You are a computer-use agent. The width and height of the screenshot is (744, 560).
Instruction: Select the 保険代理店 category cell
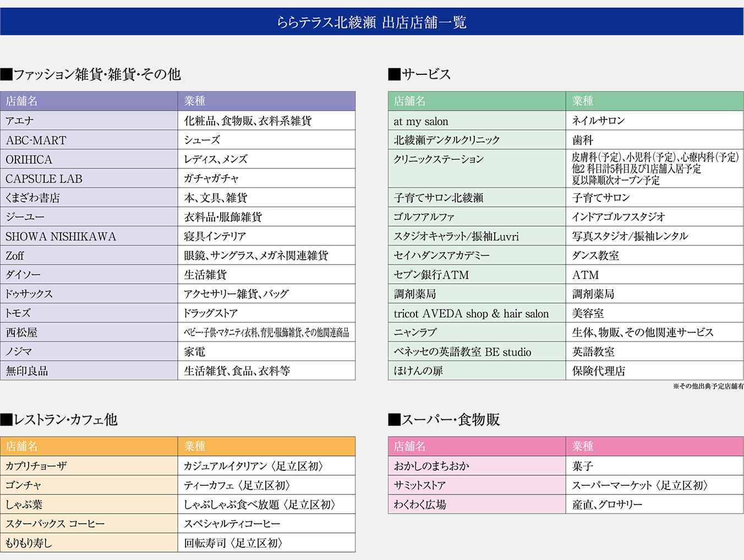654,371
